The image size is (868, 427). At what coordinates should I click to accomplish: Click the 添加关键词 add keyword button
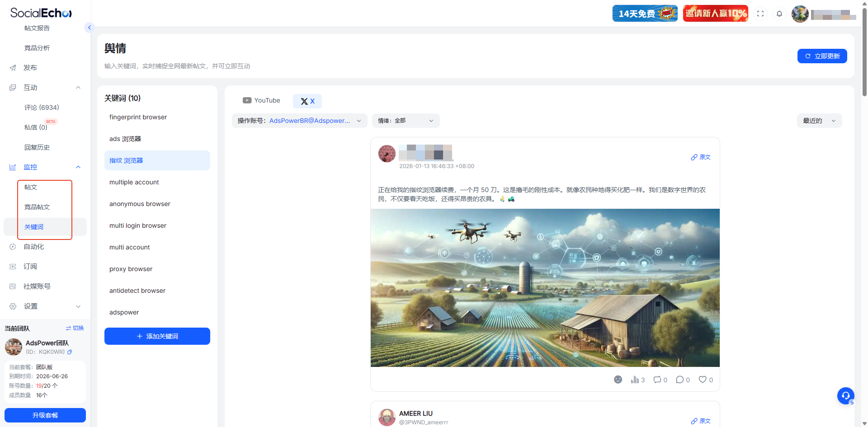157,336
